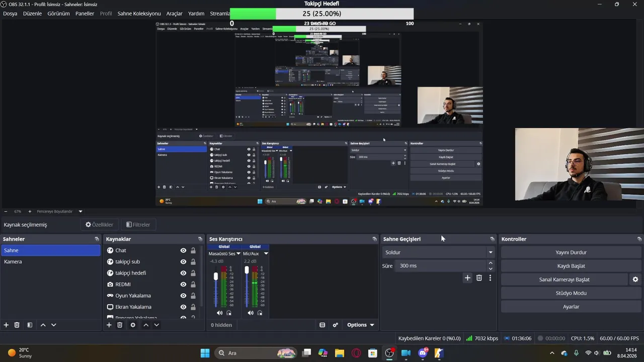Viewport: 644px width, 362px height.
Task: Switch mixer layout icon beside Options
Action: [323, 325]
